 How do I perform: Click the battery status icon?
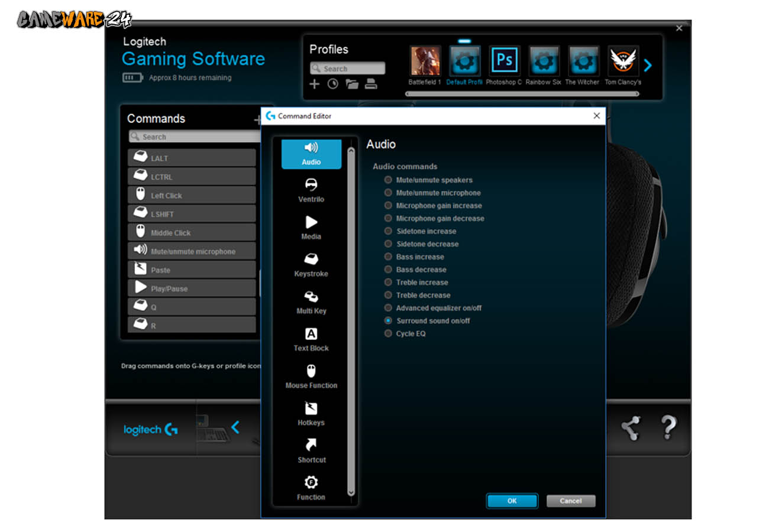[x=133, y=77]
